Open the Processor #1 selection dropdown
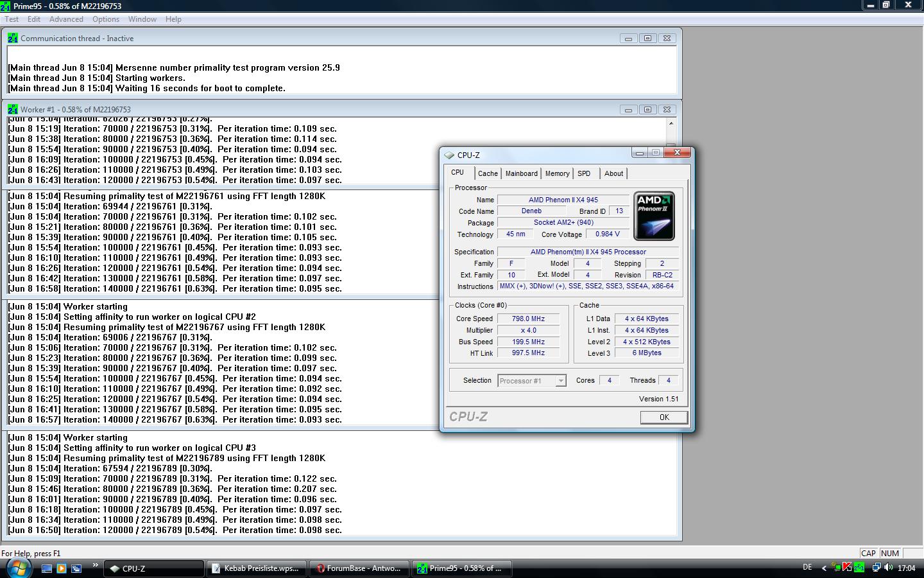This screenshot has width=924, height=578. pyautogui.click(x=532, y=381)
